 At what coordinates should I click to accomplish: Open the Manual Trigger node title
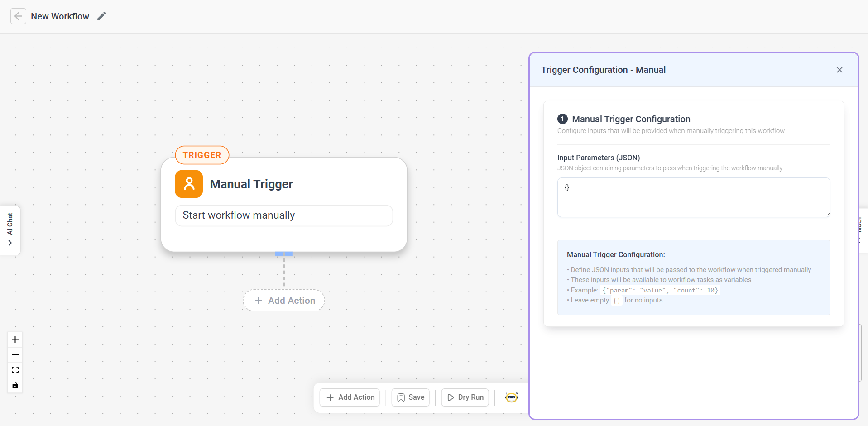click(251, 184)
